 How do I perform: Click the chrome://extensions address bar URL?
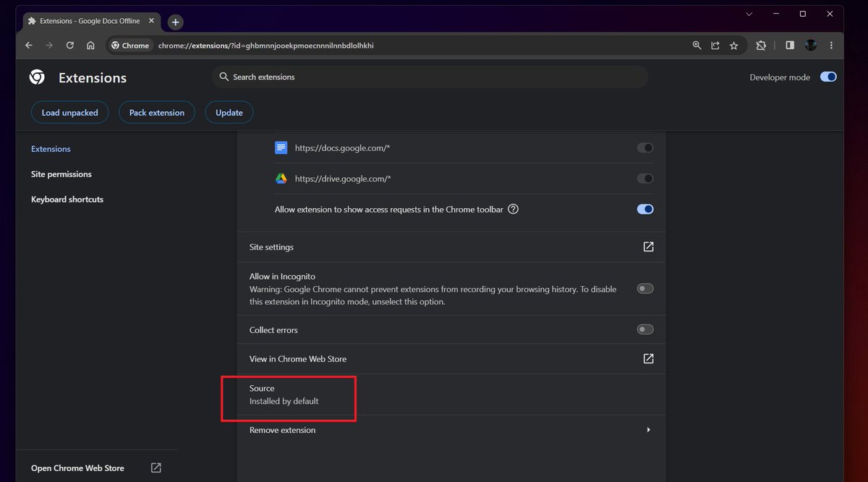point(265,46)
